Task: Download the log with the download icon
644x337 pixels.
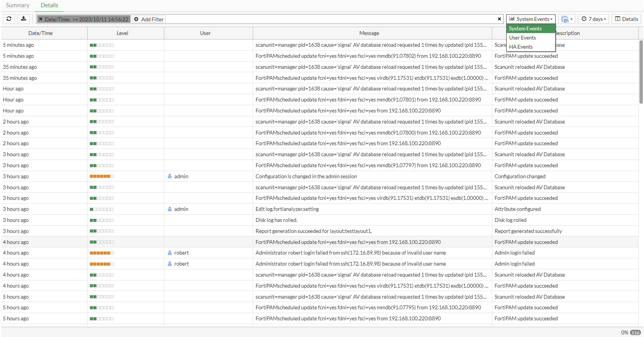Action: 24,19
